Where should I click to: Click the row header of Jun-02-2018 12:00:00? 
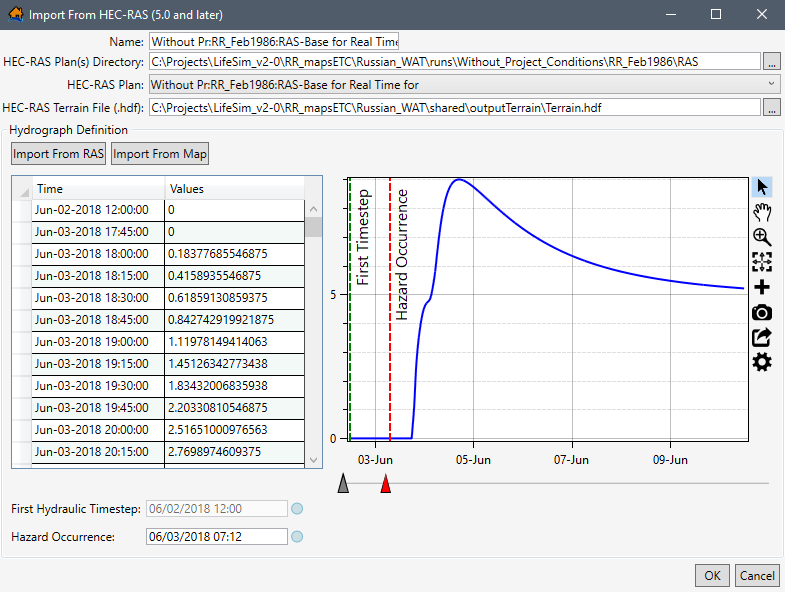pyautogui.click(x=22, y=210)
